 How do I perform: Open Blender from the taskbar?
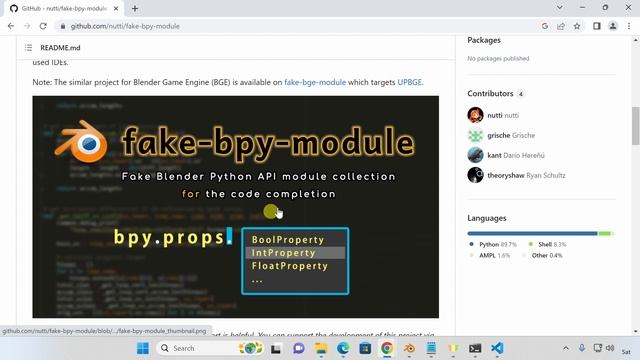click(409, 349)
